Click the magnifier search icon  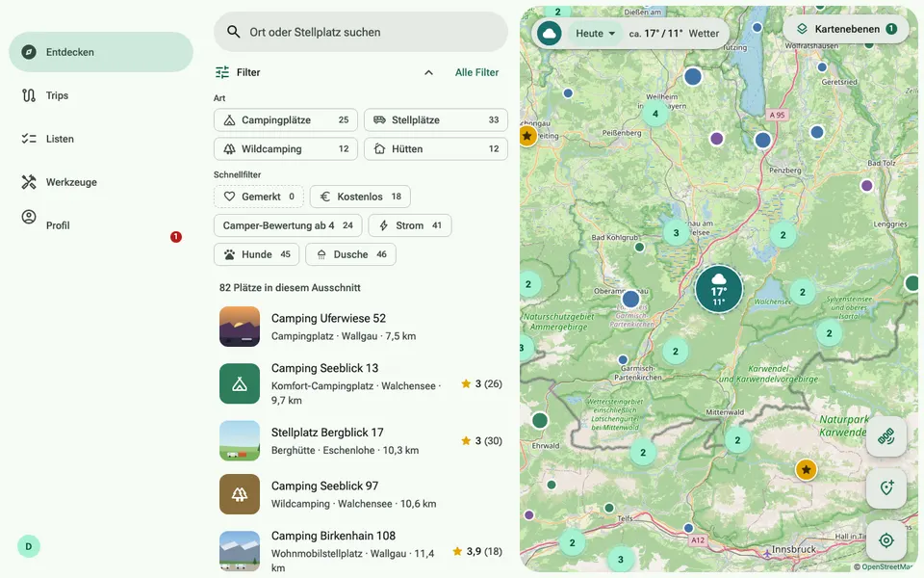click(233, 32)
